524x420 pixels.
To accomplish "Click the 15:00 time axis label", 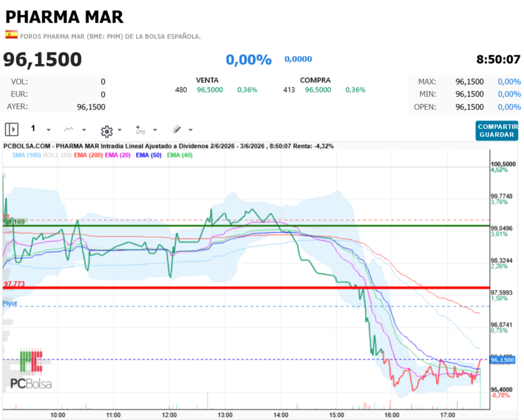I will pyautogui.click(x=336, y=415).
